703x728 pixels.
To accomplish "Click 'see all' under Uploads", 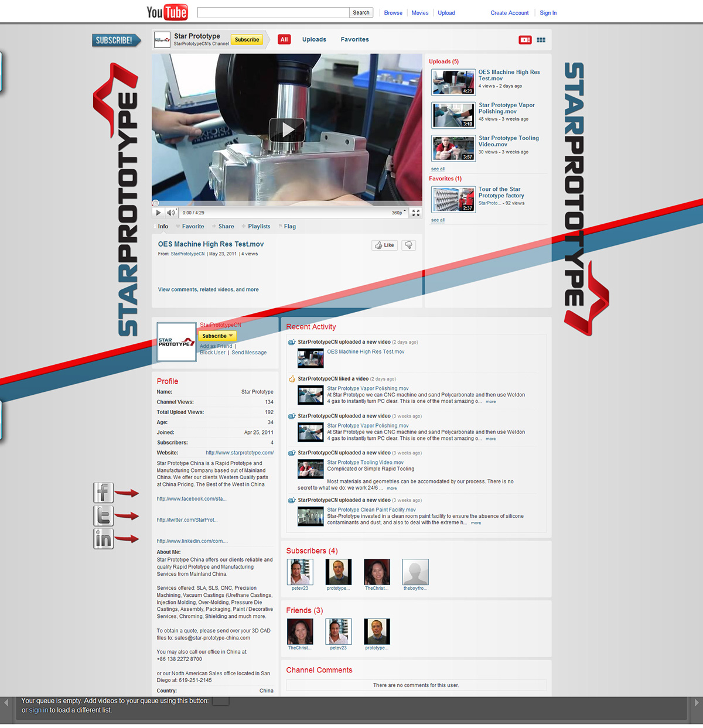I will [x=438, y=169].
